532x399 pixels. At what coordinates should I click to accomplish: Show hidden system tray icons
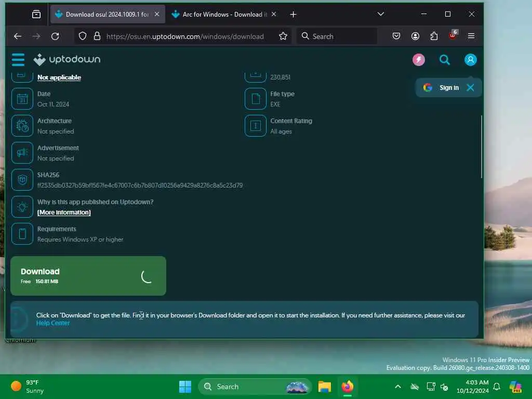click(398, 387)
